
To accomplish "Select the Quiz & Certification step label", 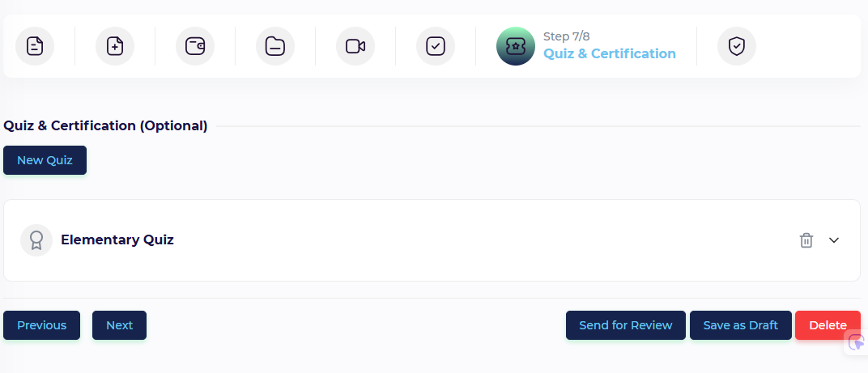I will point(610,53).
